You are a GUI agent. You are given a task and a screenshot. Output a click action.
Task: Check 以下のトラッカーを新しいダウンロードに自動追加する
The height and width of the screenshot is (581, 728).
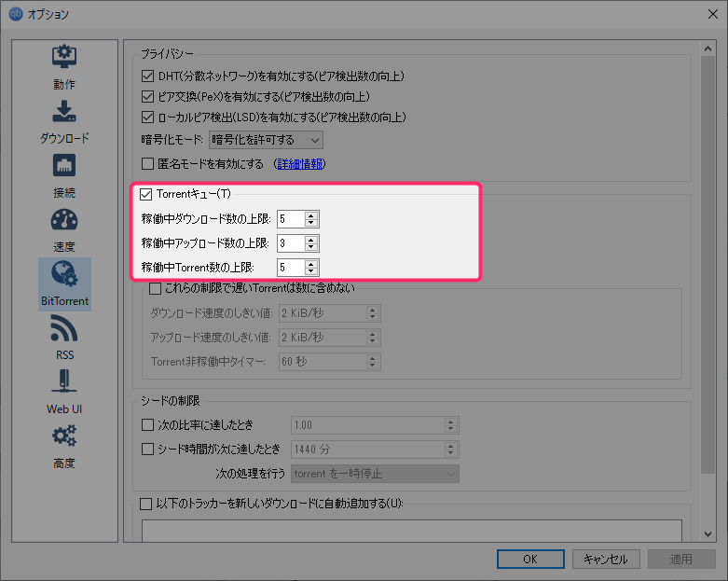click(x=145, y=504)
